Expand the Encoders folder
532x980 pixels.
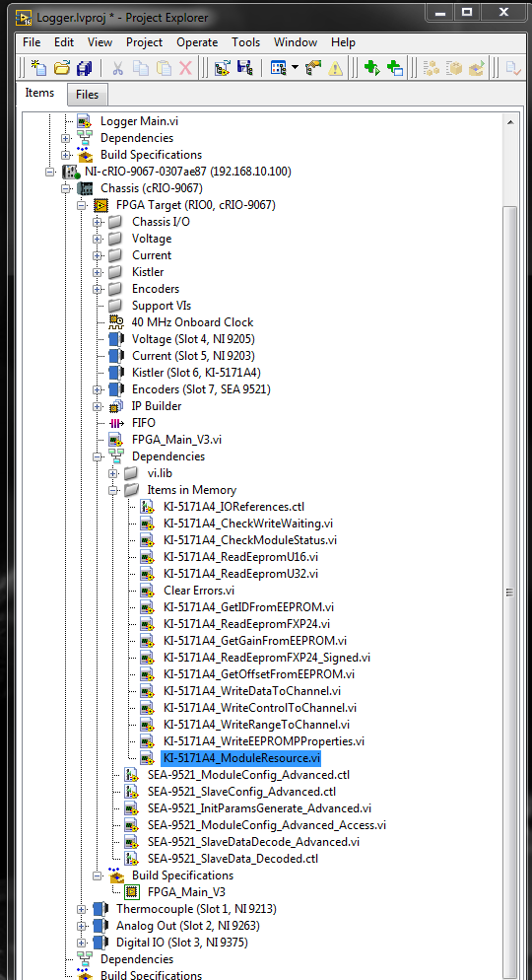pos(98,289)
